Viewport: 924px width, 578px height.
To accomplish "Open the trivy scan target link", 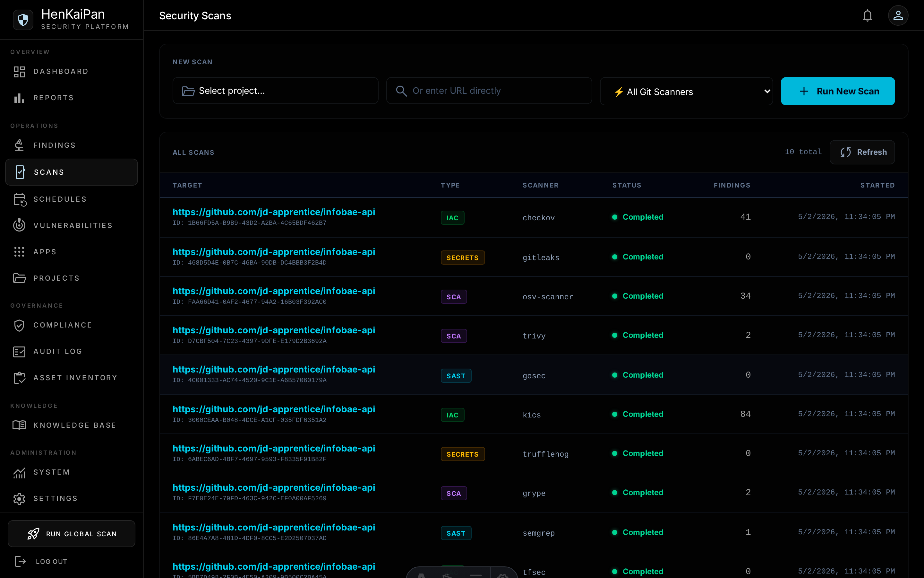I will pos(274,330).
